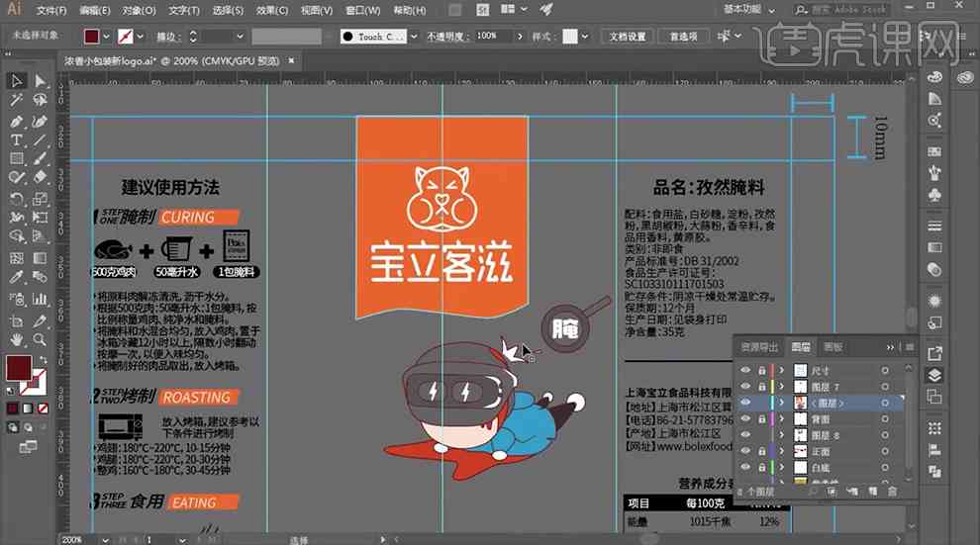Select the Pen tool

point(16,121)
